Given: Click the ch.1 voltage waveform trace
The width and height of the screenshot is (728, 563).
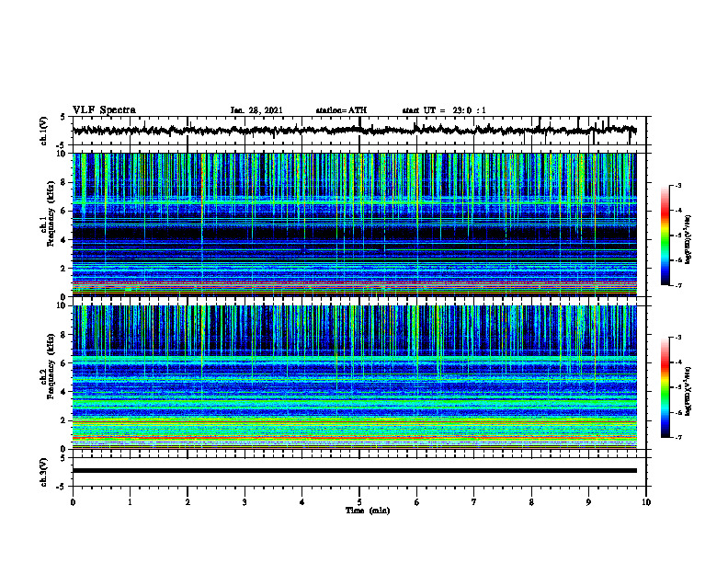Looking at the screenshot, I should tap(354, 131).
